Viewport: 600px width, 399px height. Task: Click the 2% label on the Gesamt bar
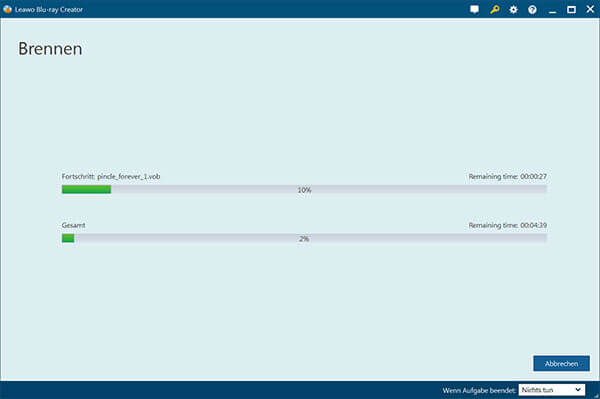point(304,239)
